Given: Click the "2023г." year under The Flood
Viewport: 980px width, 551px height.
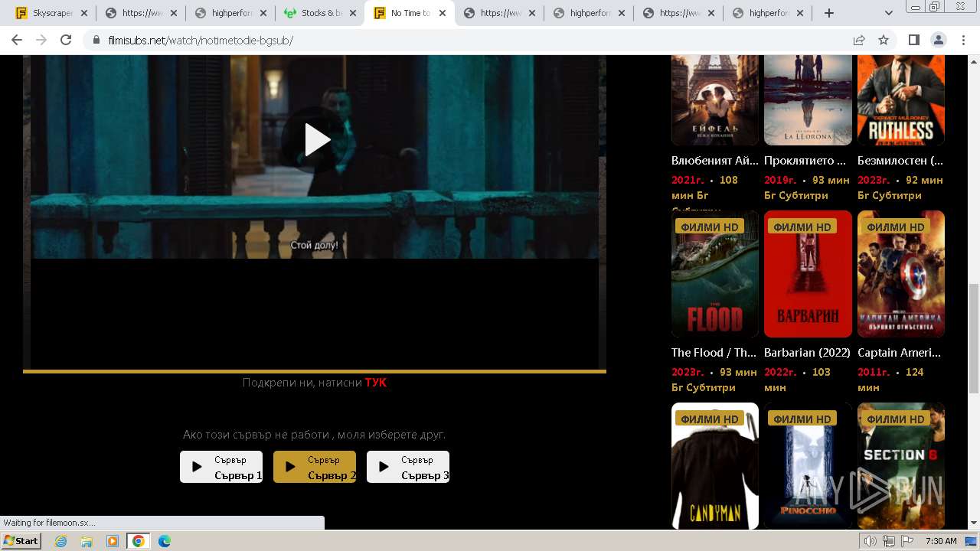Looking at the screenshot, I should point(688,372).
